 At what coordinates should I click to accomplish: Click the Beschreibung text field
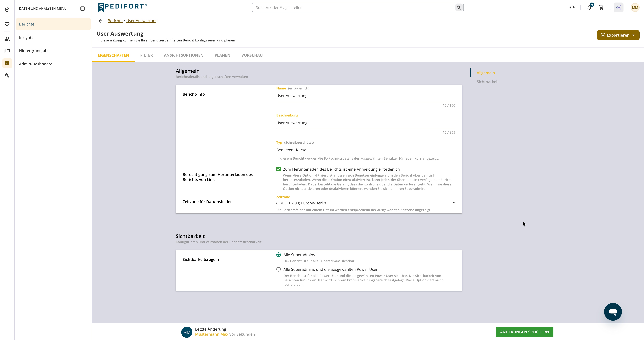tap(366, 123)
